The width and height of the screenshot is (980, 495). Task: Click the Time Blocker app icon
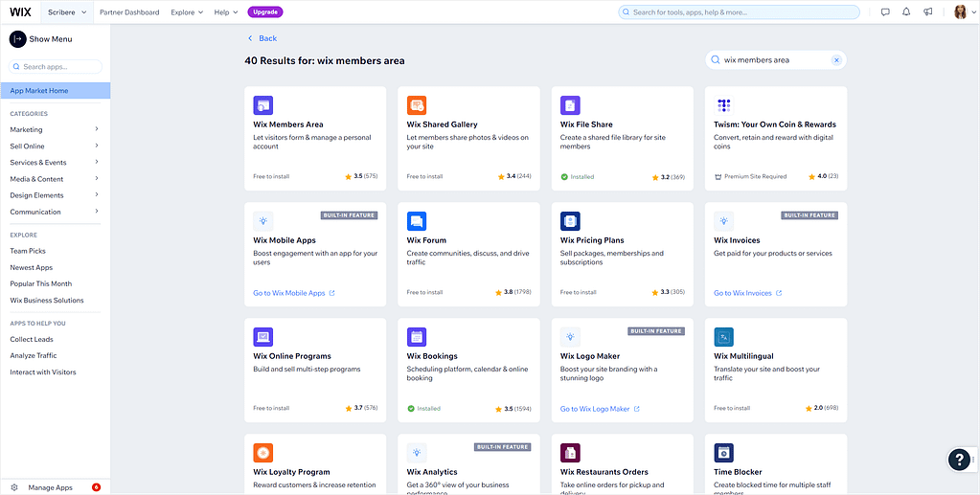point(724,453)
